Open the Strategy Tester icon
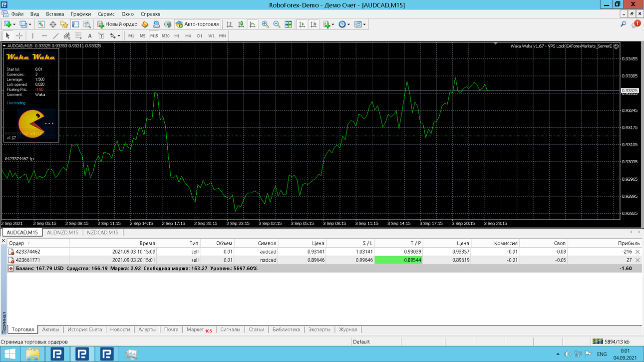The image size is (644, 362). 87,24
